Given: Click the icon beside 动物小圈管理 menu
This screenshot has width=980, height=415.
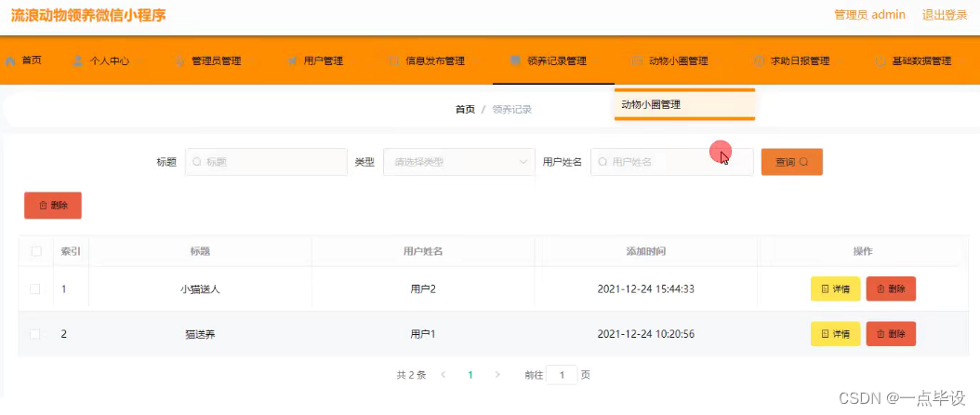Looking at the screenshot, I should pos(637,61).
